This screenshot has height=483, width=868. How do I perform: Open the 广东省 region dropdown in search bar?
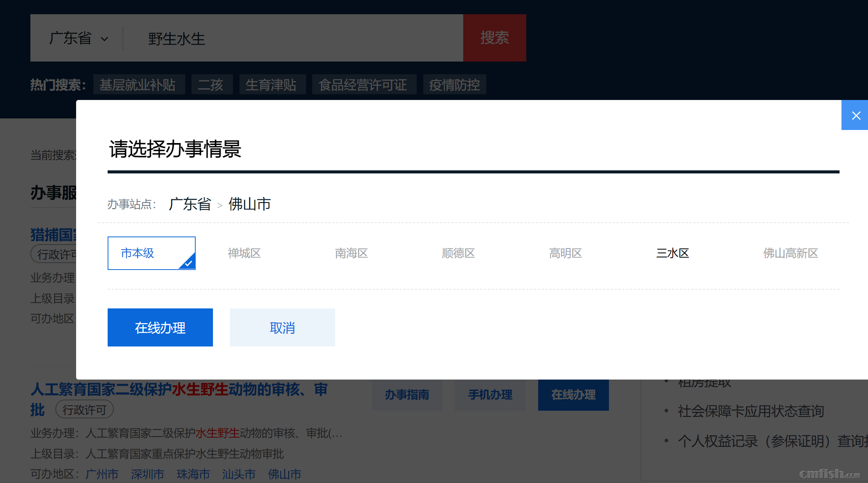pos(78,38)
